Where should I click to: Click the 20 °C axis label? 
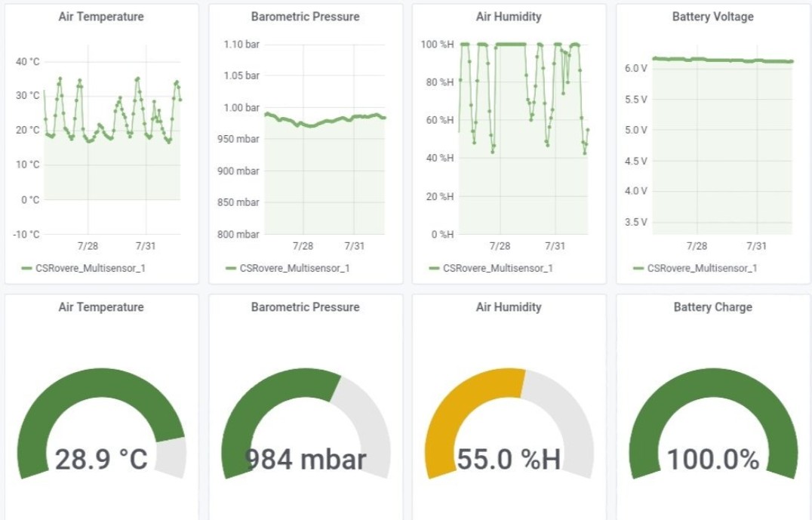click(27, 130)
